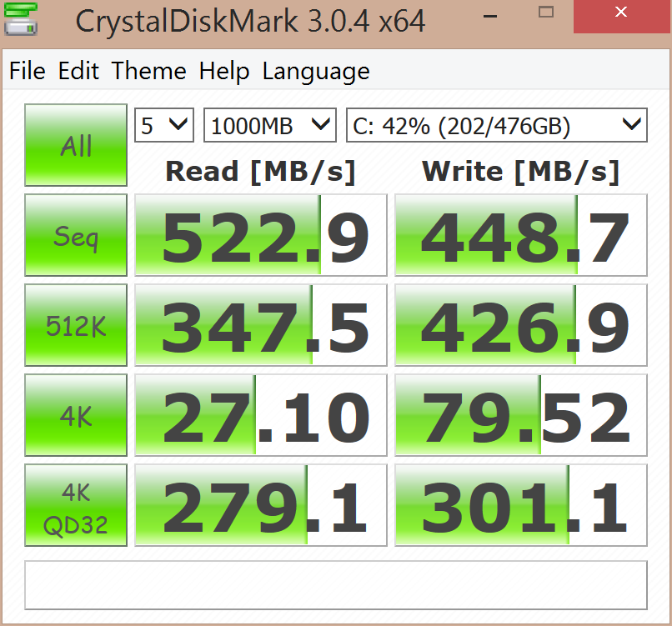The width and height of the screenshot is (672, 626).
Task: Select the 4K QD32 read result 279.1
Action: 261,505
